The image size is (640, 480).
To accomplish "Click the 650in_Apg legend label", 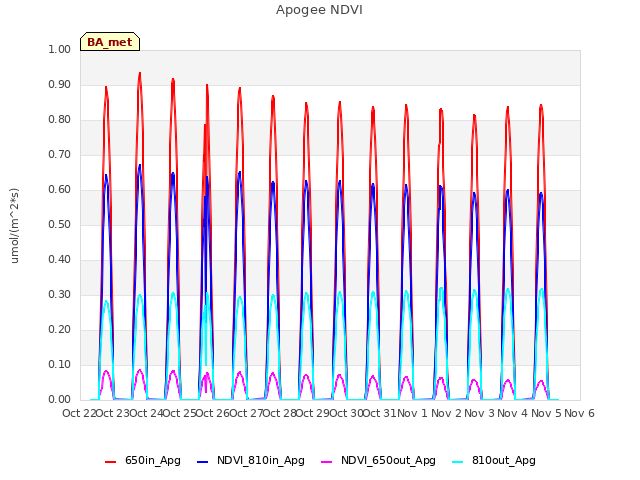I will [x=153, y=460].
